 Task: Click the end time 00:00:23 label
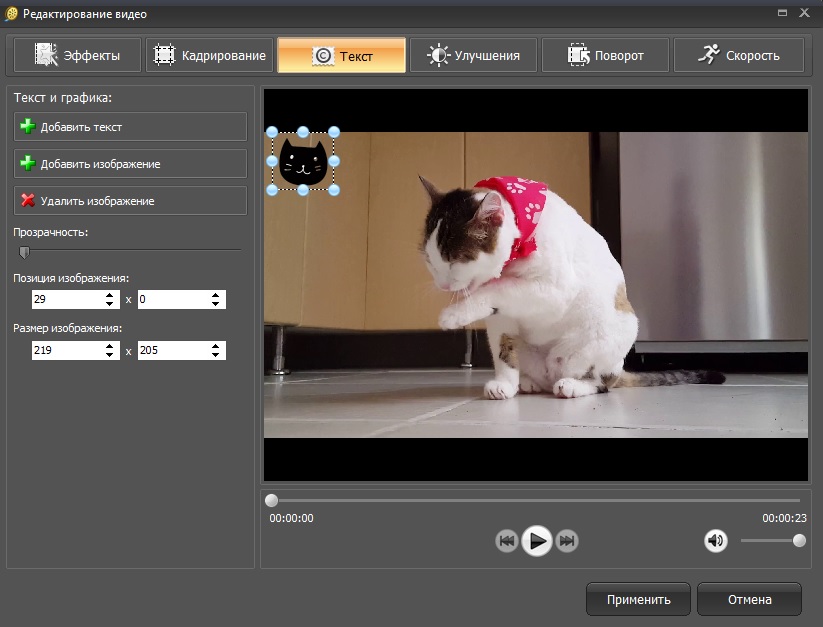tap(784, 518)
